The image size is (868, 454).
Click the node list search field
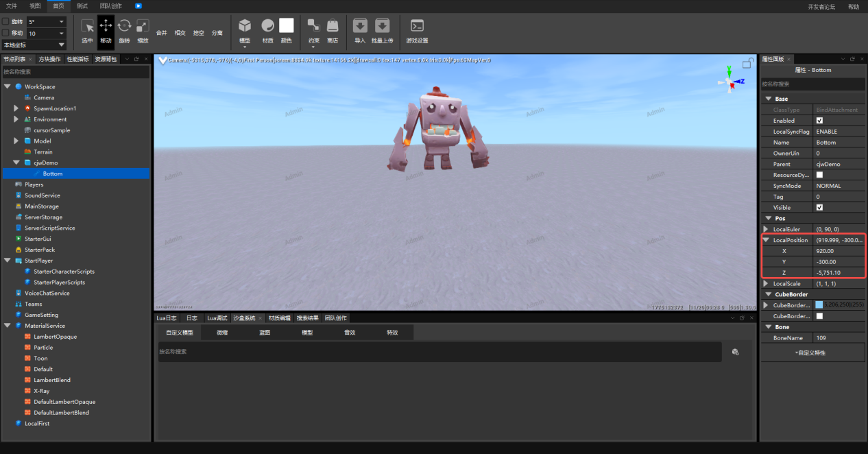coord(75,71)
